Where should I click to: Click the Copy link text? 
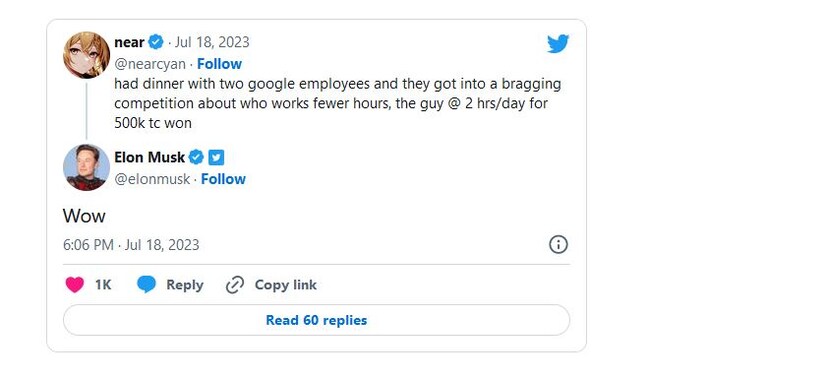[x=285, y=285]
